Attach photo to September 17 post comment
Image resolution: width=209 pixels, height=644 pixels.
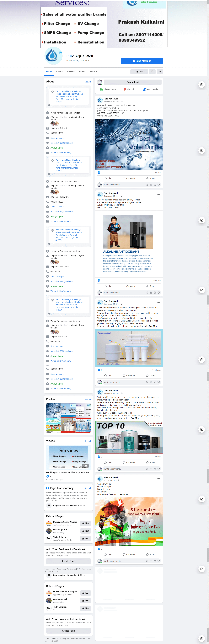coord(151,185)
